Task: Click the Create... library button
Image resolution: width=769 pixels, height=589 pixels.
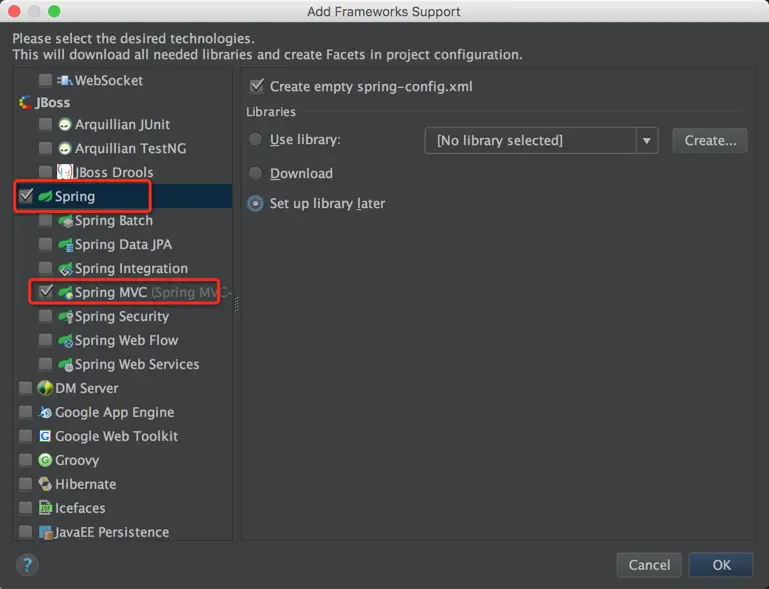Action: point(710,141)
